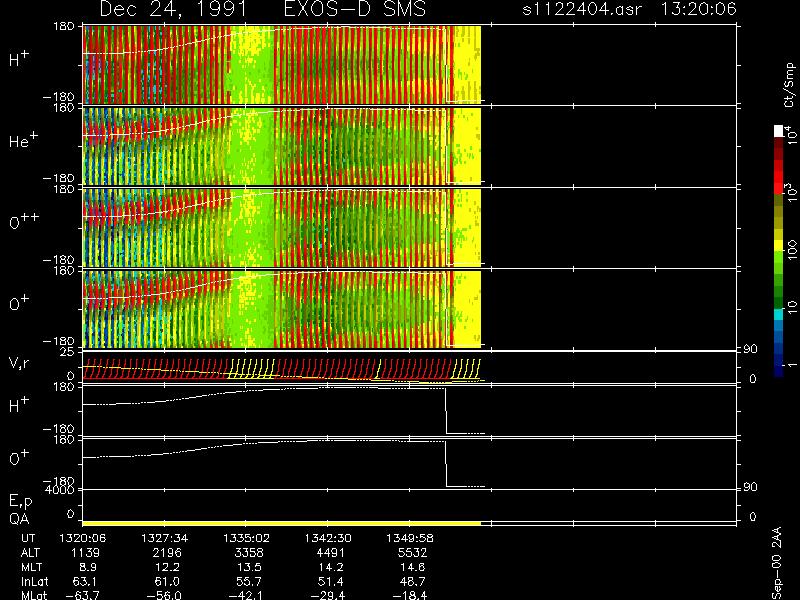Click the UT value '1342:30'
800x600 pixels.
(328, 538)
